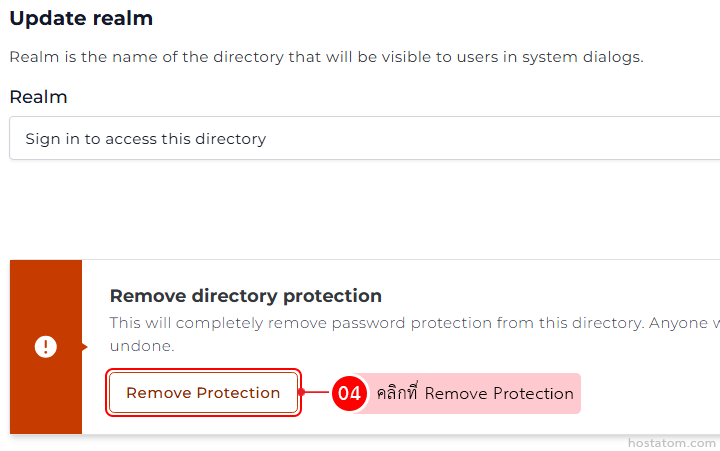This screenshot has width=720, height=451.
Task: Click the small arrow pointer on orange bar
Action: [x=85, y=347]
